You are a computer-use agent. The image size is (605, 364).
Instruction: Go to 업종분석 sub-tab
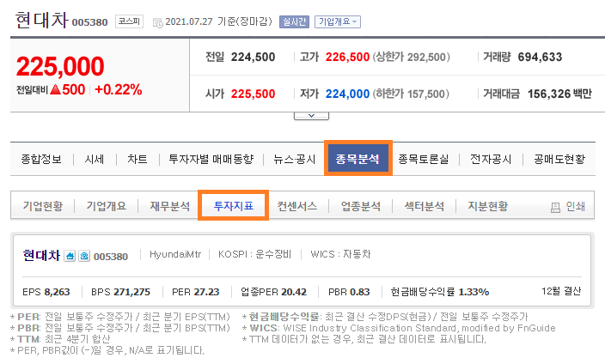[361, 206]
